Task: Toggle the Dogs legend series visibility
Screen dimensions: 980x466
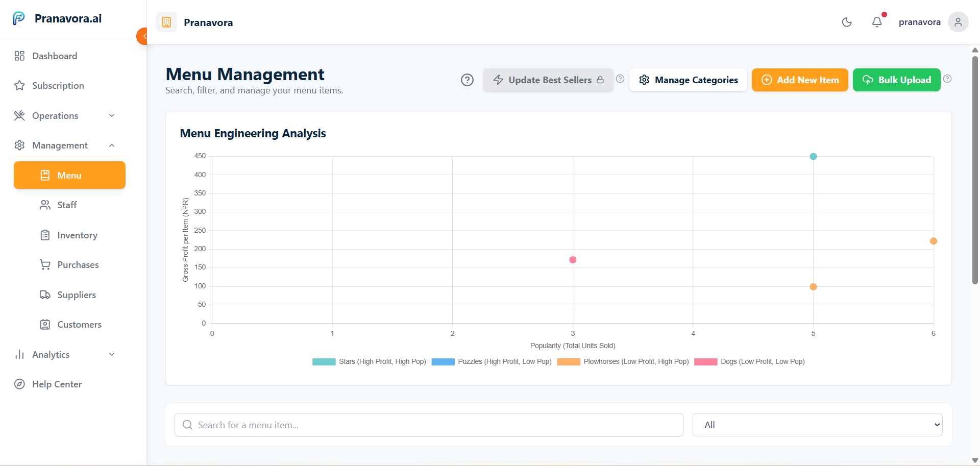Action: pos(749,361)
